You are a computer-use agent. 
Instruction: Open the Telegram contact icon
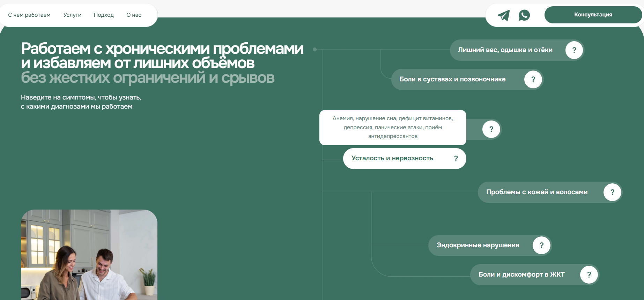503,15
